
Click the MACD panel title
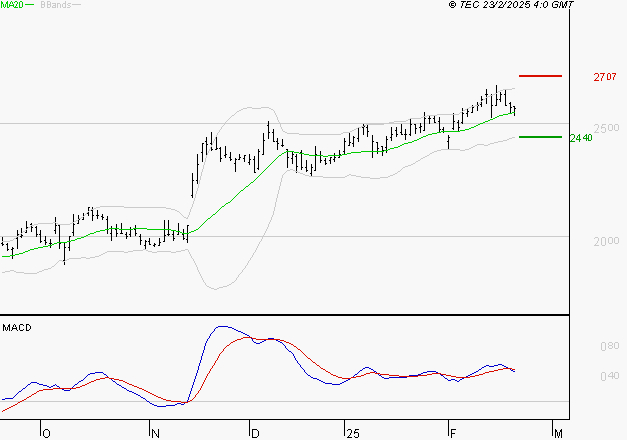(17, 328)
